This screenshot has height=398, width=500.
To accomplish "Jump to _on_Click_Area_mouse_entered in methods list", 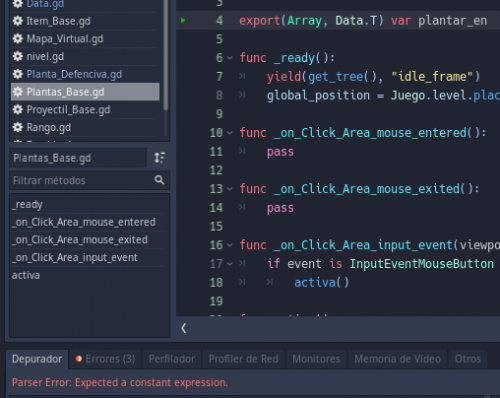I will tap(88, 222).
